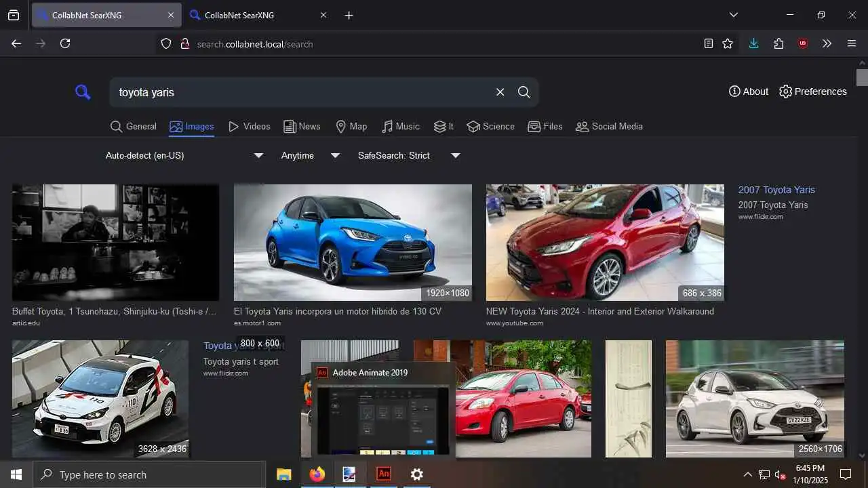Click the artic.edu source text

26,323
